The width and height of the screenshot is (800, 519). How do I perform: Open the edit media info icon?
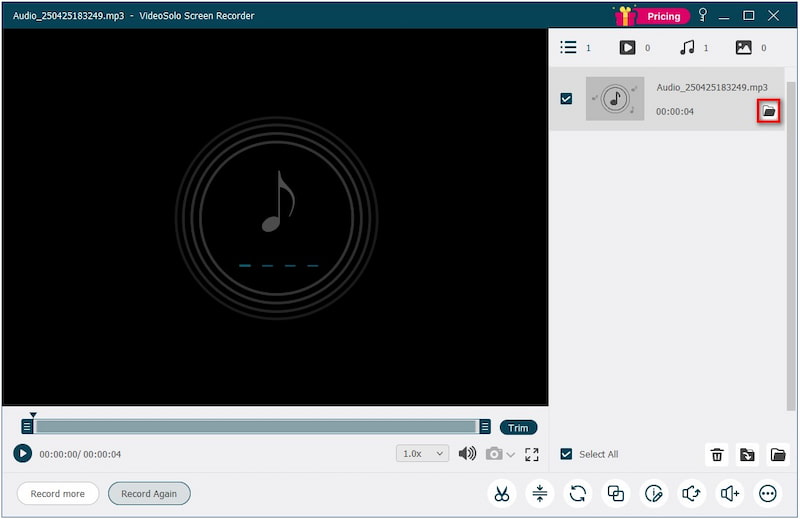click(654, 493)
